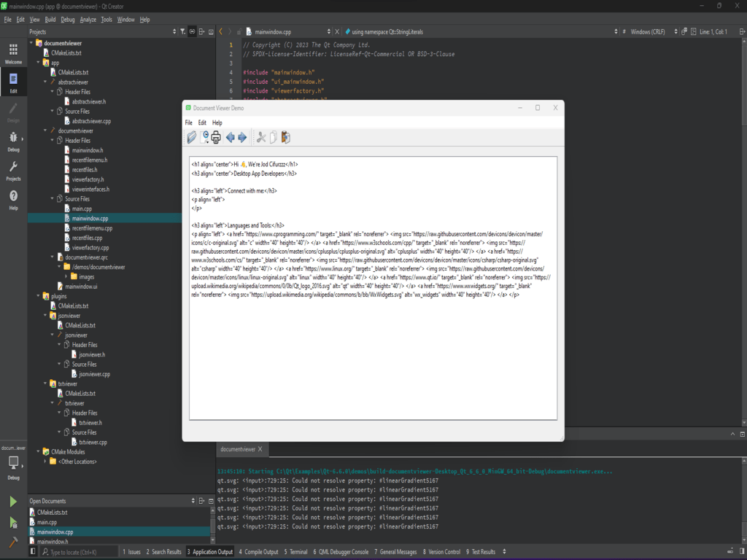Click the Cut scissors icon

(x=261, y=137)
